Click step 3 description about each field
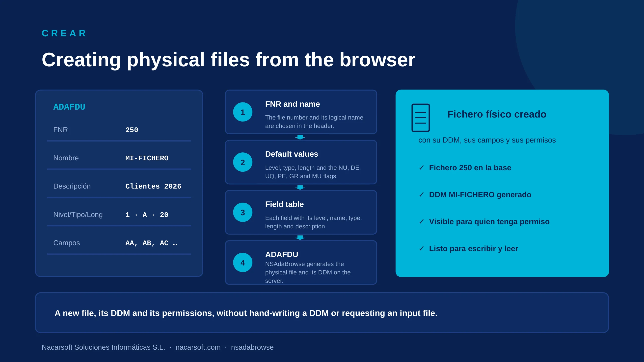 pyautogui.click(x=314, y=222)
